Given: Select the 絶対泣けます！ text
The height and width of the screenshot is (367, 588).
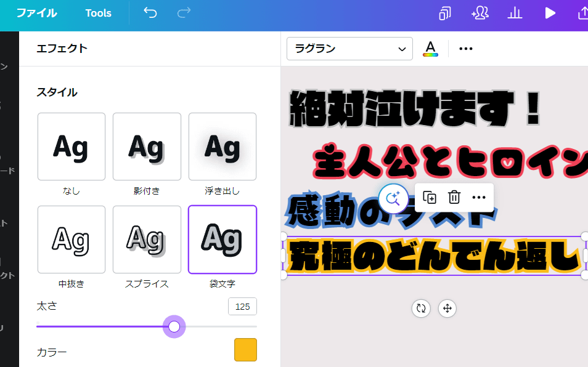Looking at the screenshot, I should [x=415, y=108].
